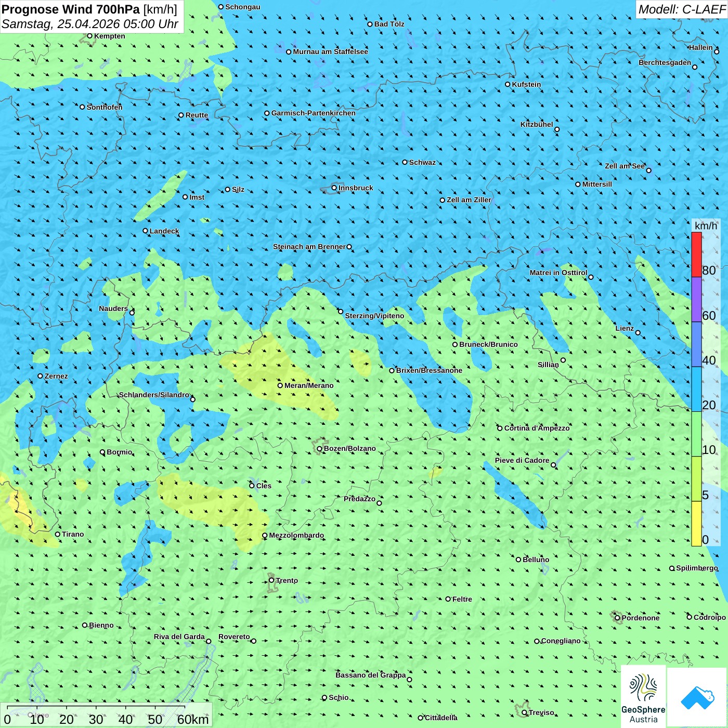Click the 'Bad Tölz' label
Viewport: 728px width, 728px height.
point(389,24)
